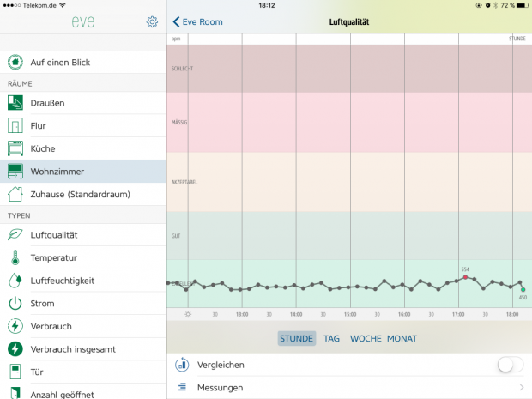Open the Luftqualität type entry
This screenshot has height=399, width=532.
[x=83, y=235]
